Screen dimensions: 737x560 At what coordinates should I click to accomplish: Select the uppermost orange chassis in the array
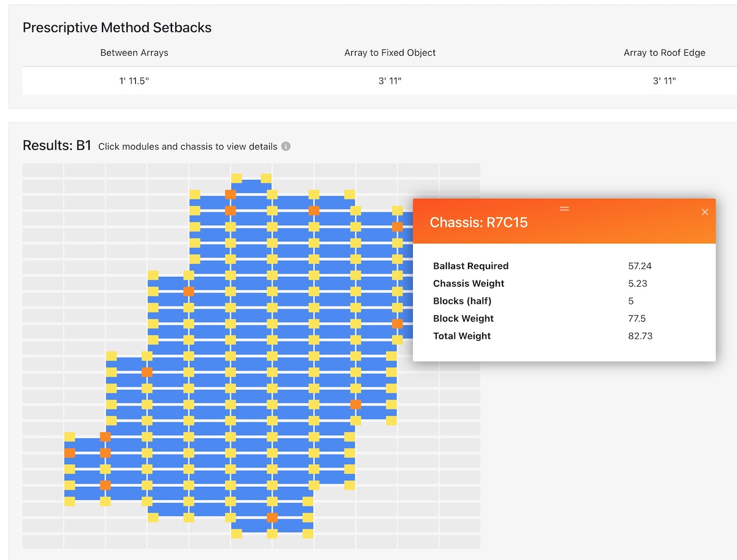pos(230,195)
